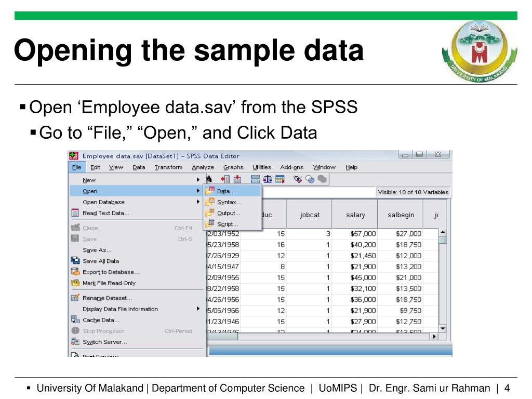532x399 pixels.
Task: Expand the New submenu arrow
Action: pos(198,180)
